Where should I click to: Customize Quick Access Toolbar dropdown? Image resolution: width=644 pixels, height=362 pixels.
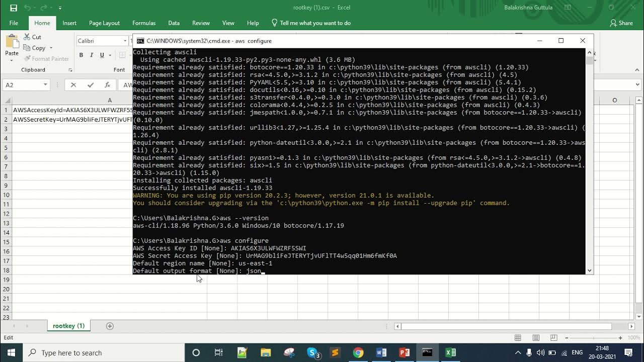click(60, 8)
